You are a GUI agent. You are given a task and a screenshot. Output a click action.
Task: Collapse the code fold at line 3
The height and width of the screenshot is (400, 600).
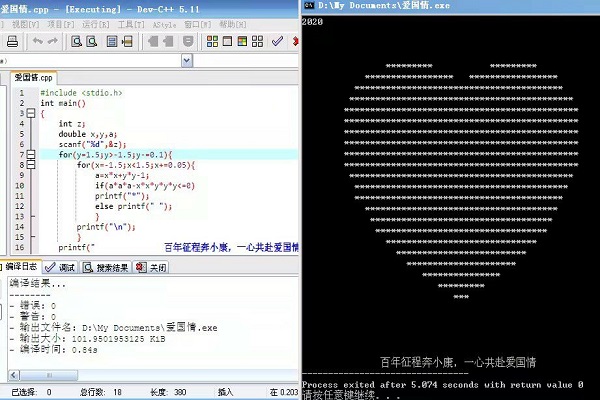pos(31,113)
